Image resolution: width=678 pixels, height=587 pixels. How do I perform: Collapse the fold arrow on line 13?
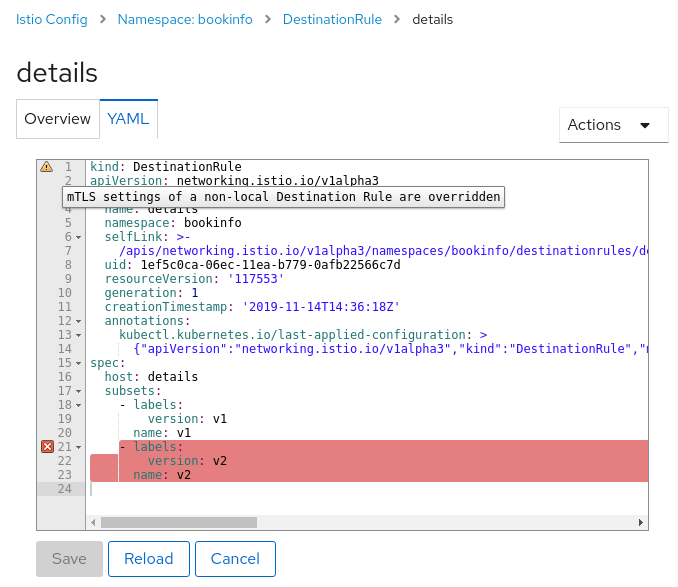[78, 335]
